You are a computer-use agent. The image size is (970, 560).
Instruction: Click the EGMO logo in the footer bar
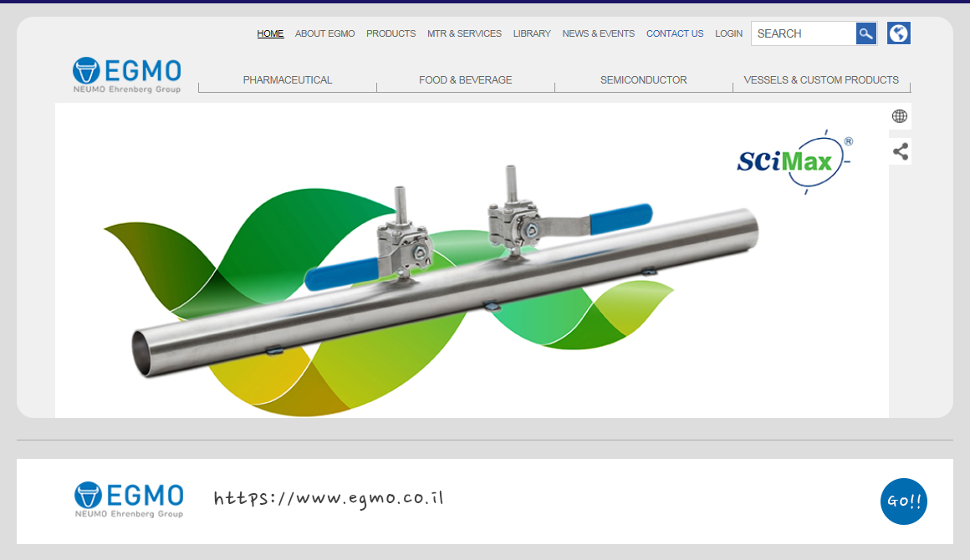(x=129, y=500)
